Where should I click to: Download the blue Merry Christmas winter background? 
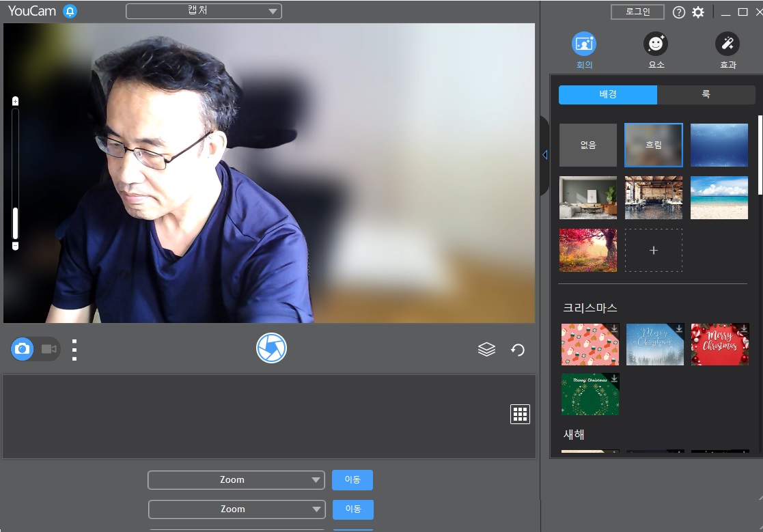[655, 344]
